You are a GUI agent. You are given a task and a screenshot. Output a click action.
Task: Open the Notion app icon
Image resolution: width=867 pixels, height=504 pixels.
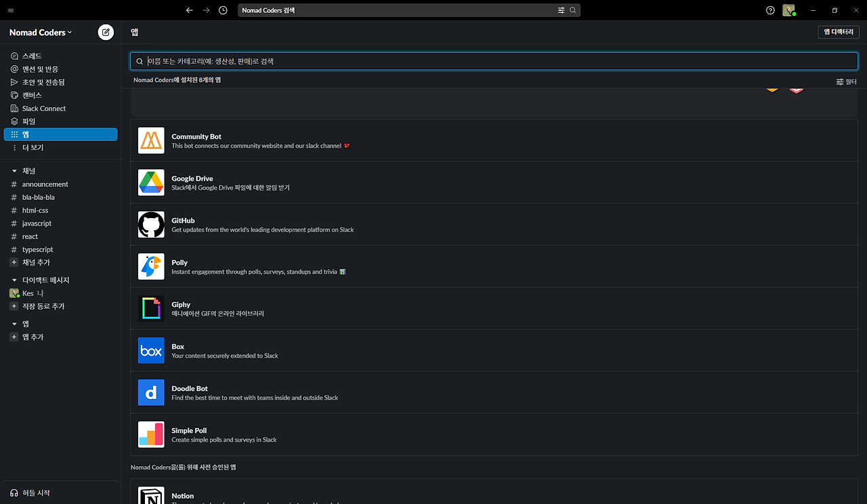tap(151, 496)
